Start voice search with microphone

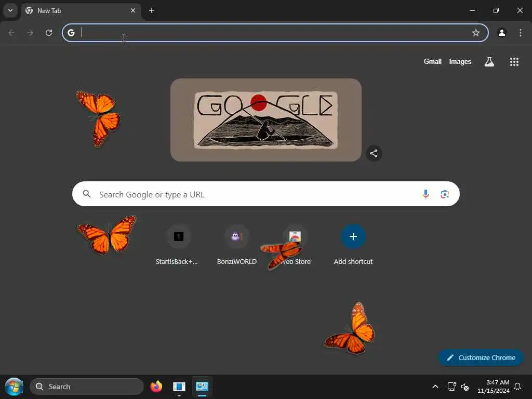click(425, 194)
